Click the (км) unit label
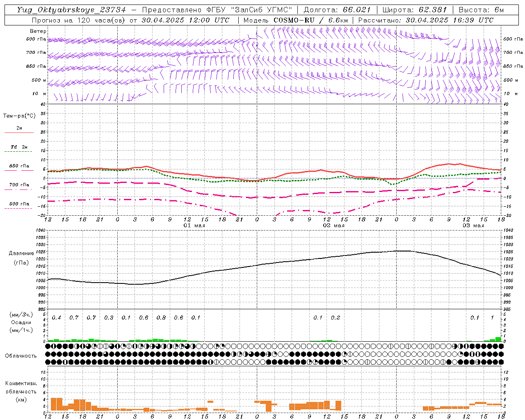Screen dimensions: 525x420 pyautogui.click(x=21, y=399)
